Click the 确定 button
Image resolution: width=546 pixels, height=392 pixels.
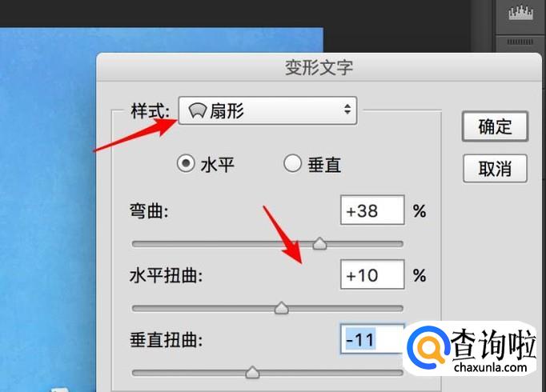[x=495, y=126]
